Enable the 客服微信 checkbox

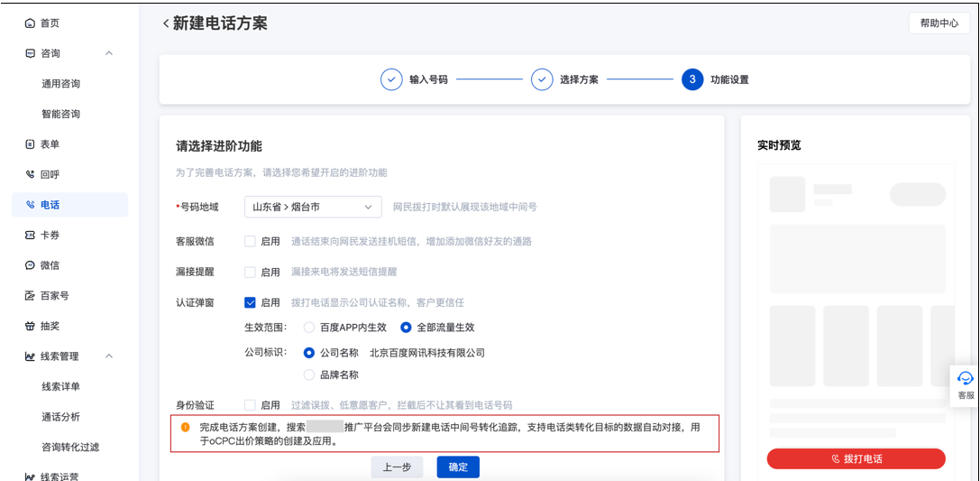[x=250, y=242]
